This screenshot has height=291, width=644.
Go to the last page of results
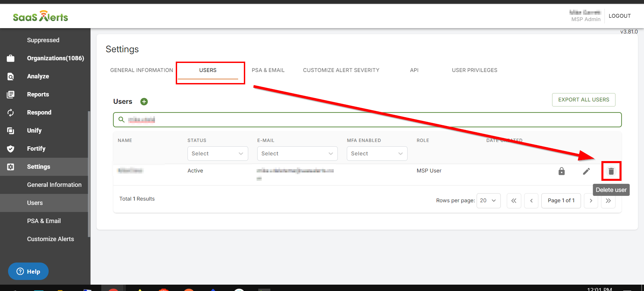(608, 201)
